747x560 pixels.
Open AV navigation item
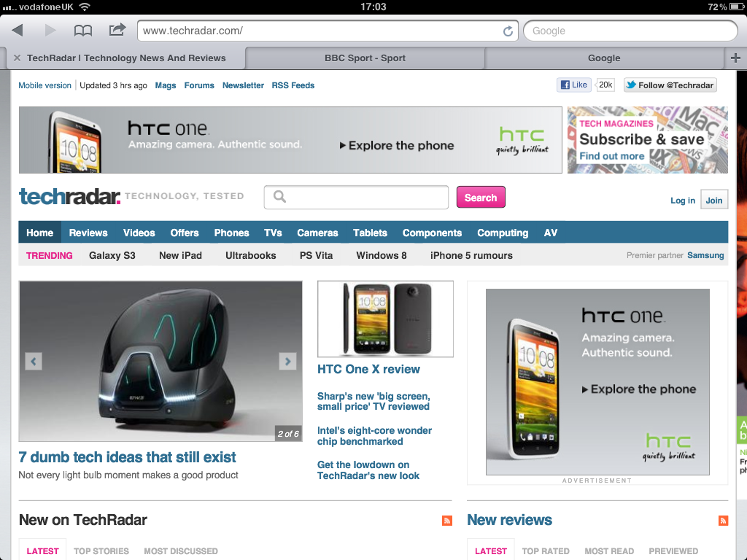click(x=551, y=233)
